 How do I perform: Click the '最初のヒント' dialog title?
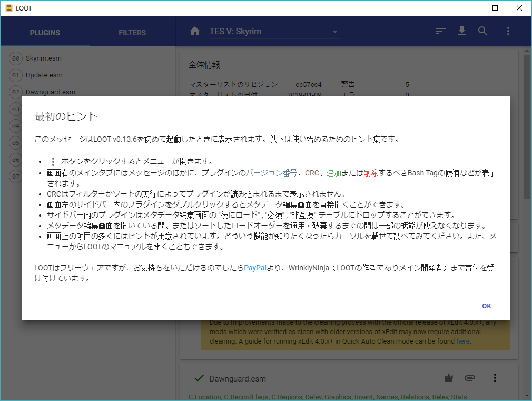(66, 116)
